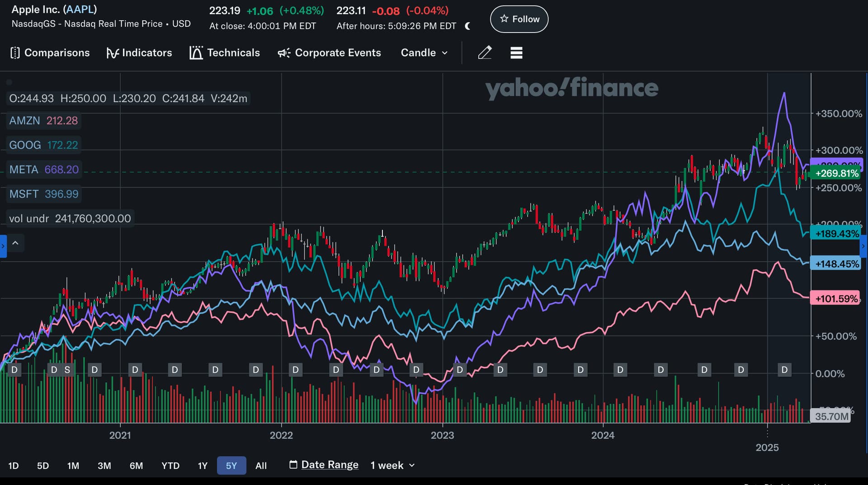Open the Indicators menu
Screen dimensions: 868x485
pos(139,53)
